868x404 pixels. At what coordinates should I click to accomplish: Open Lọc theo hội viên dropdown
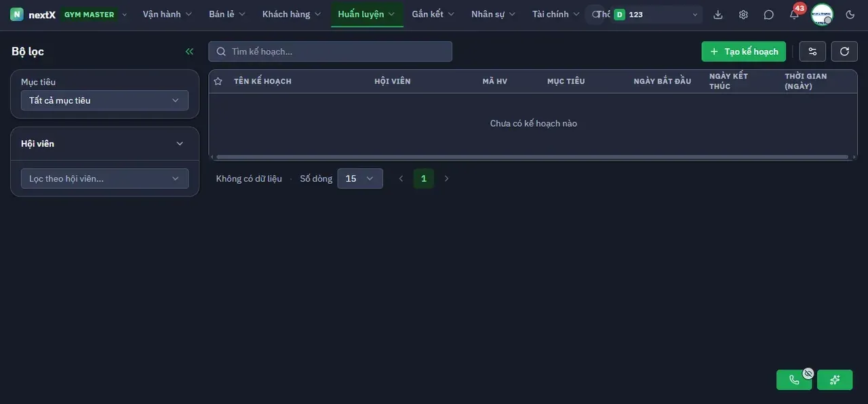click(x=104, y=178)
